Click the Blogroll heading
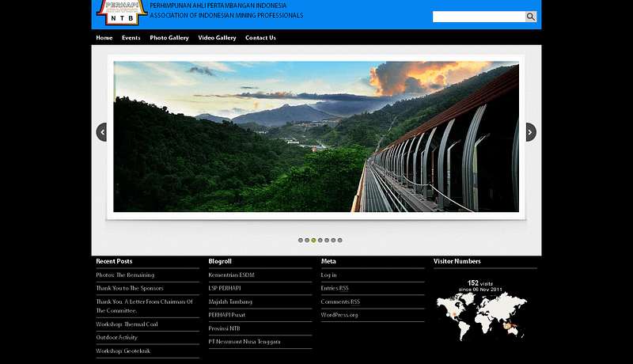Image resolution: width=633 pixels, height=364 pixels. [220, 261]
